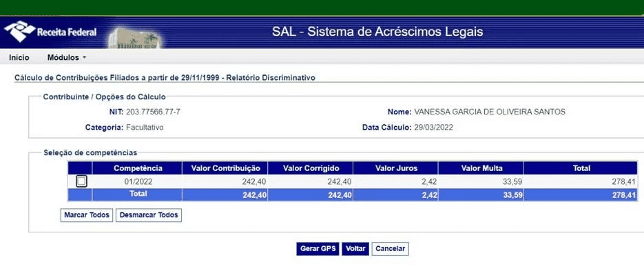
Task: Click the Valor Corrigido column header
Action: 311,168
